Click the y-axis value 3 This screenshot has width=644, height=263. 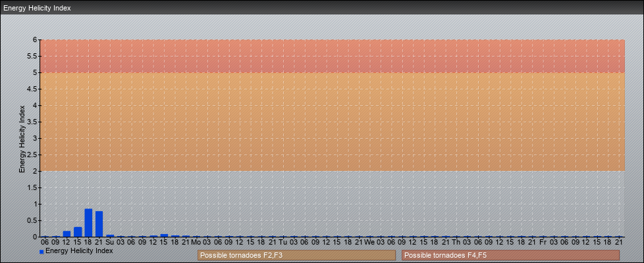click(x=36, y=138)
